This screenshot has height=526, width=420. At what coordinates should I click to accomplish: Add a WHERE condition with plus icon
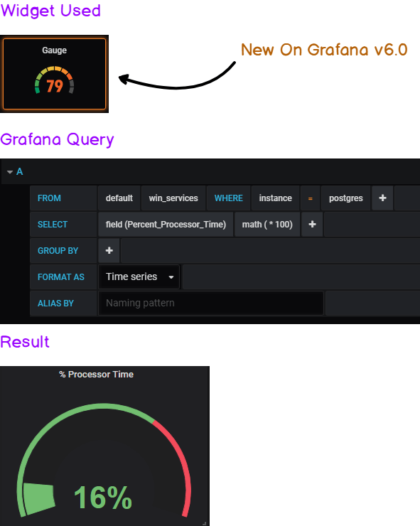(382, 198)
